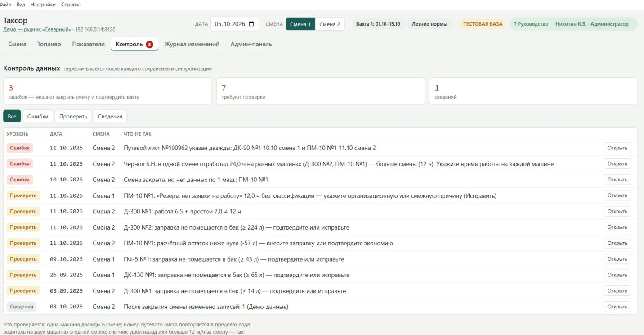Select the Контроль tab
Image resolution: width=644 pixels, height=335 pixels.
pyautogui.click(x=134, y=44)
